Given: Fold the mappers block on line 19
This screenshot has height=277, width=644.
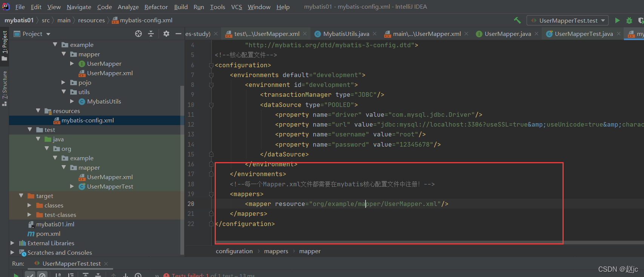Looking at the screenshot, I should (211, 194).
